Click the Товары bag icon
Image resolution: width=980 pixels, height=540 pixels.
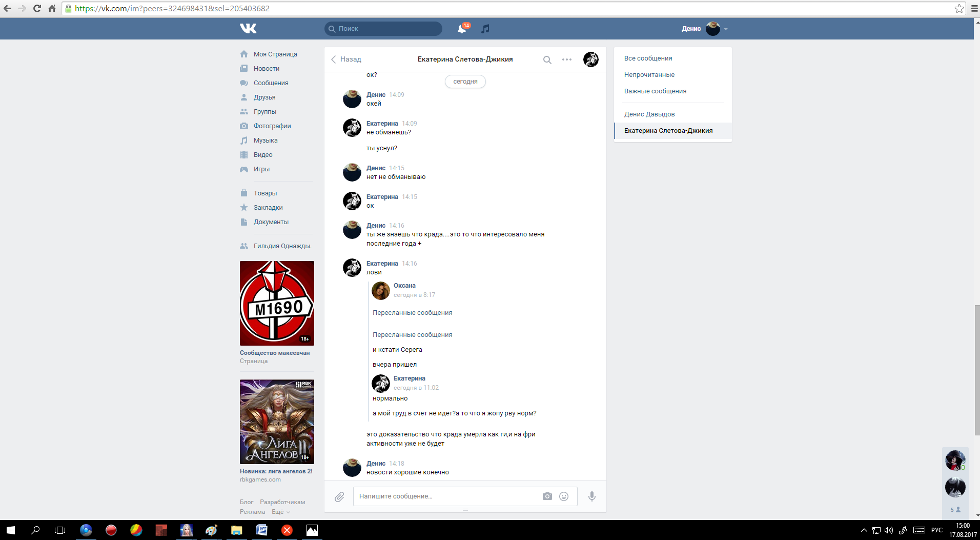(244, 193)
